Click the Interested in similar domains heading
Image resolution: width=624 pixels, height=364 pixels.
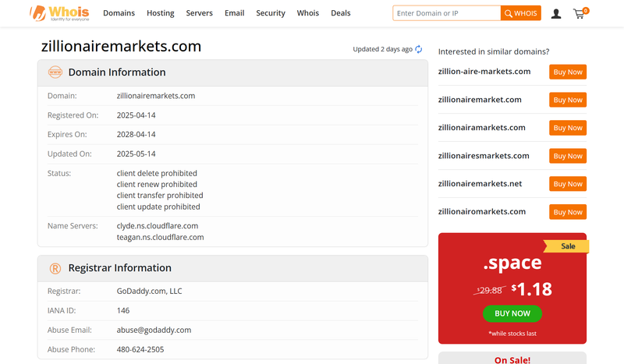[494, 51]
